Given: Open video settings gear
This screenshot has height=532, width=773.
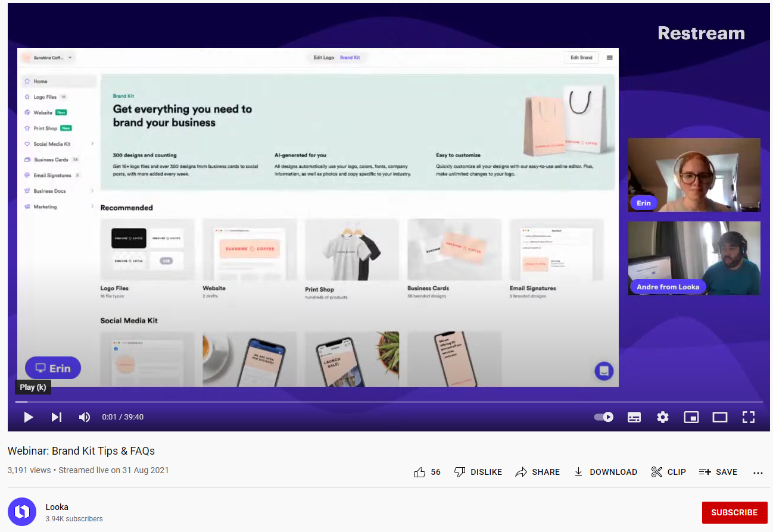Looking at the screenshot, I should (663, 417).
